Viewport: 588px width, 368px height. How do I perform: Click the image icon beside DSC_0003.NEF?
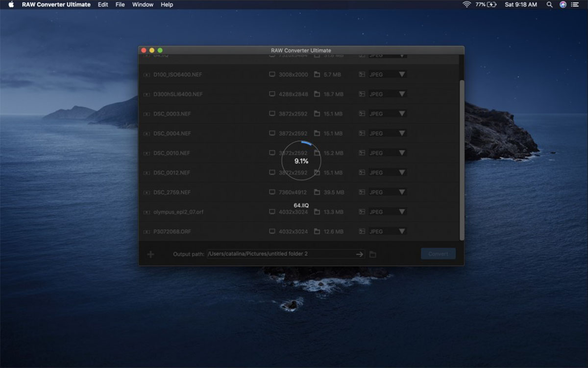click(x=147, y=114)
